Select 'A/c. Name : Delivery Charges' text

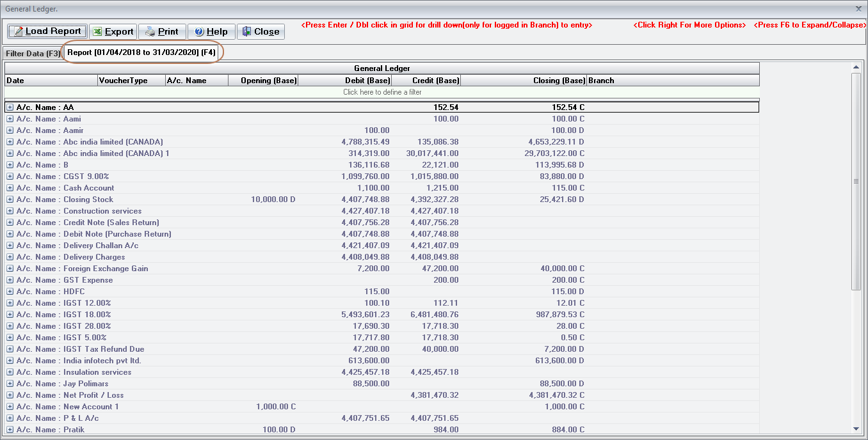(71, 257)
